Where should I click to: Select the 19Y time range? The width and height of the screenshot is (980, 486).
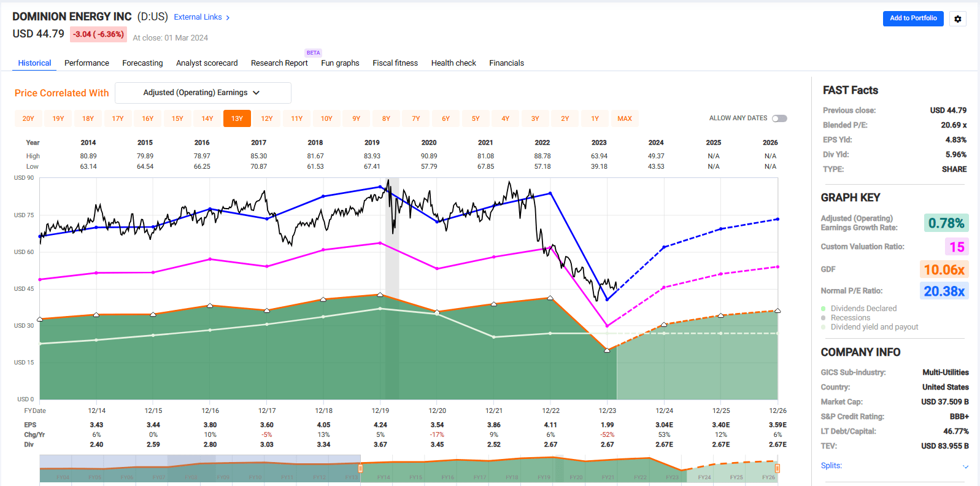[x=58, y=118]
